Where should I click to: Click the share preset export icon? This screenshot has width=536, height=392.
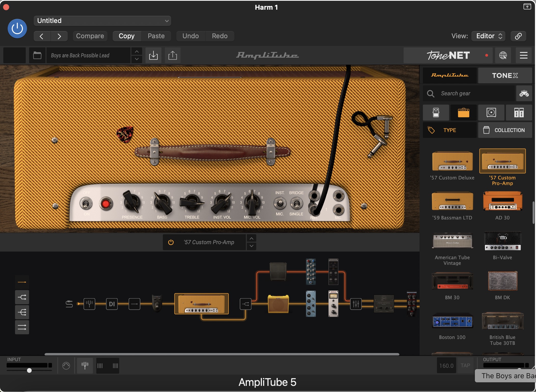coord(173,55)
